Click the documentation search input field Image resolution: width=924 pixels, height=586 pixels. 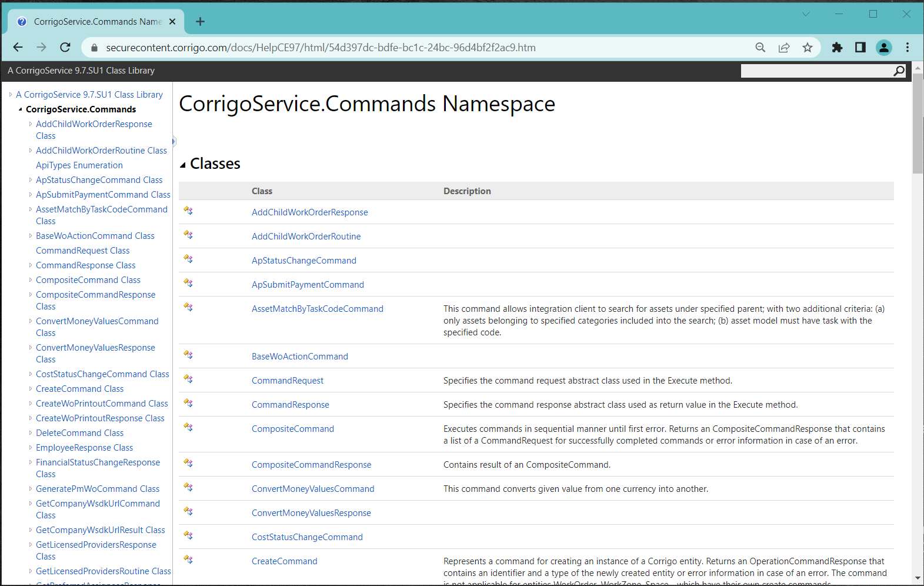tap(816, 71)
